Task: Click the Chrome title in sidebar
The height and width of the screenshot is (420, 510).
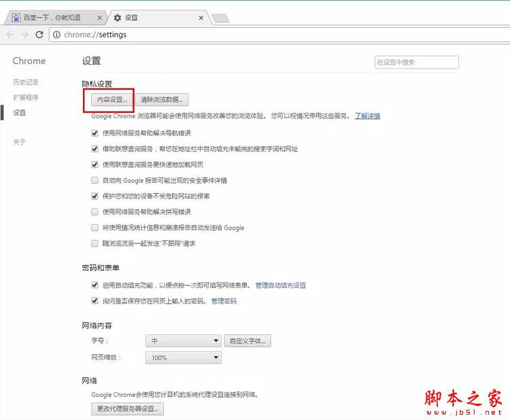Action: coord(29,60)
